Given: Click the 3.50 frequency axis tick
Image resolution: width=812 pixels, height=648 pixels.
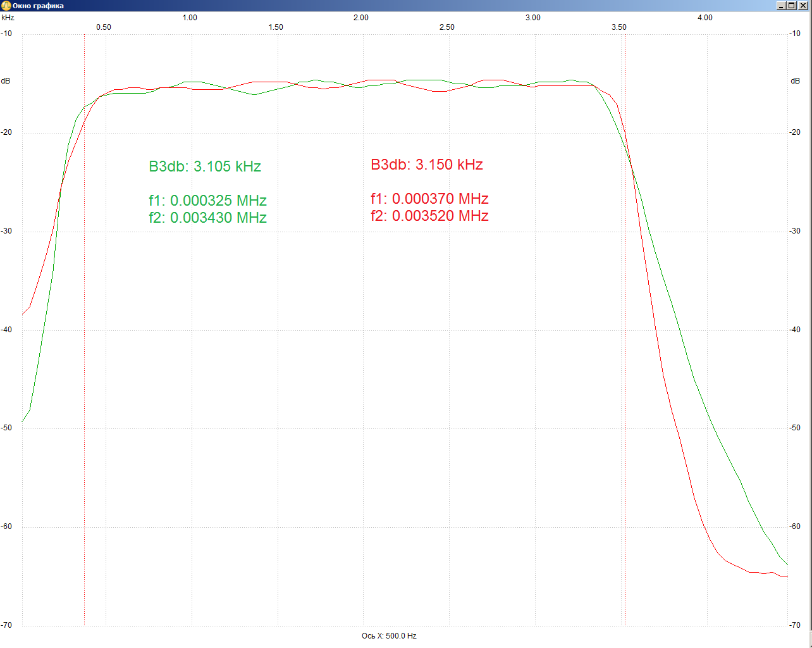Looking at the screenshot, I should [619, 27].
